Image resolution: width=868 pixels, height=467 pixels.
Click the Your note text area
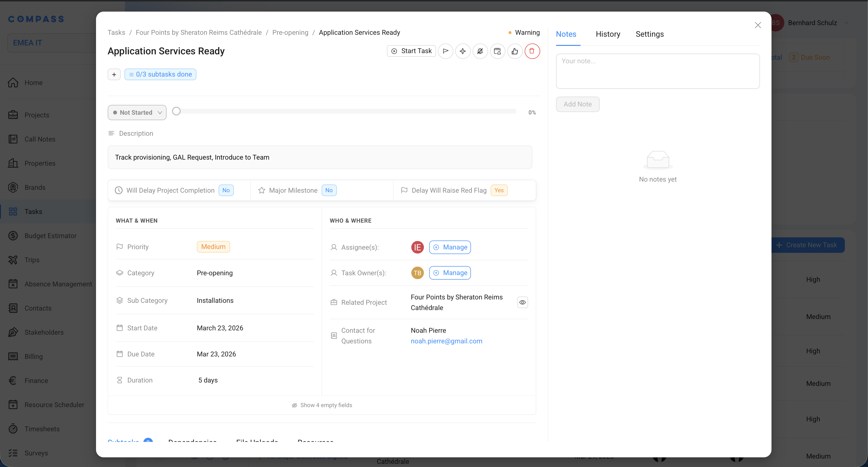[x=658, y=71]
